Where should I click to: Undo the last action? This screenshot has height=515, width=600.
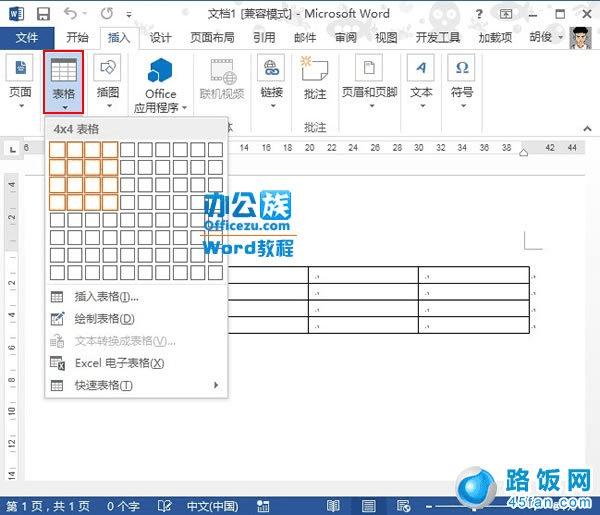pyautogui.click(x=71, y=14)
